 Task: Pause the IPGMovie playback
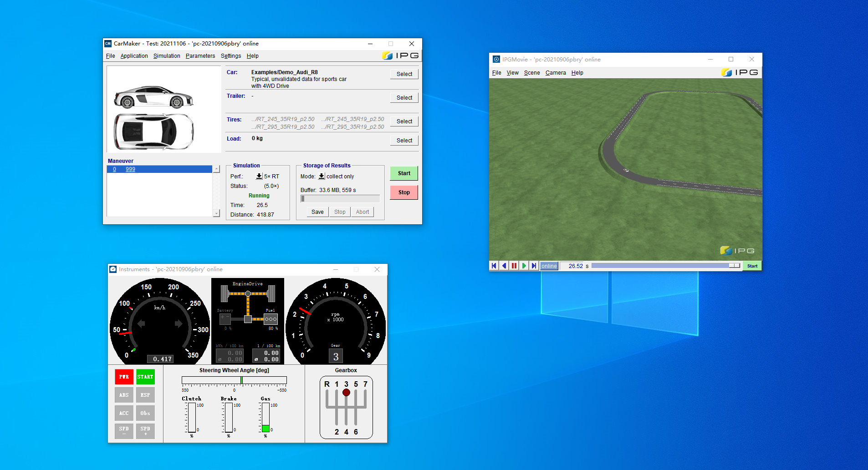(x=514, y=266)
